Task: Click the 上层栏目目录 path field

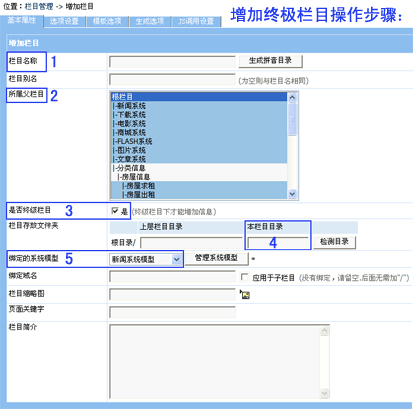Action: [191, 243]
